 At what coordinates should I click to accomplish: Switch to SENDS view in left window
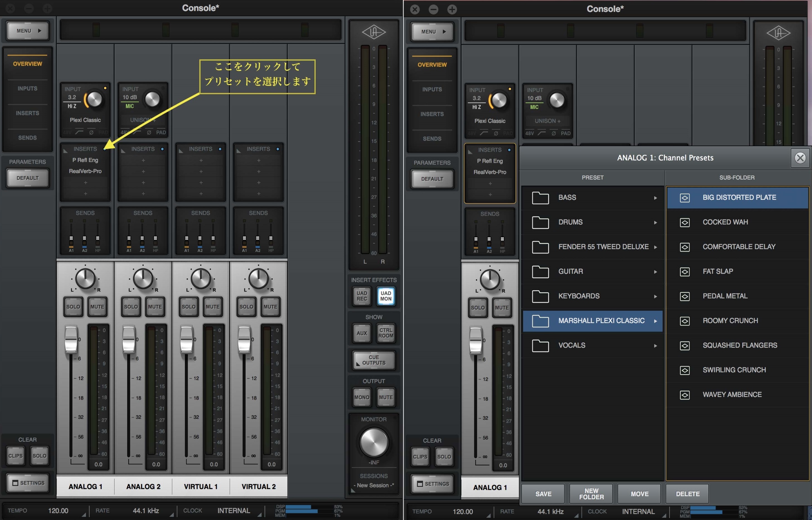[27, 138]
